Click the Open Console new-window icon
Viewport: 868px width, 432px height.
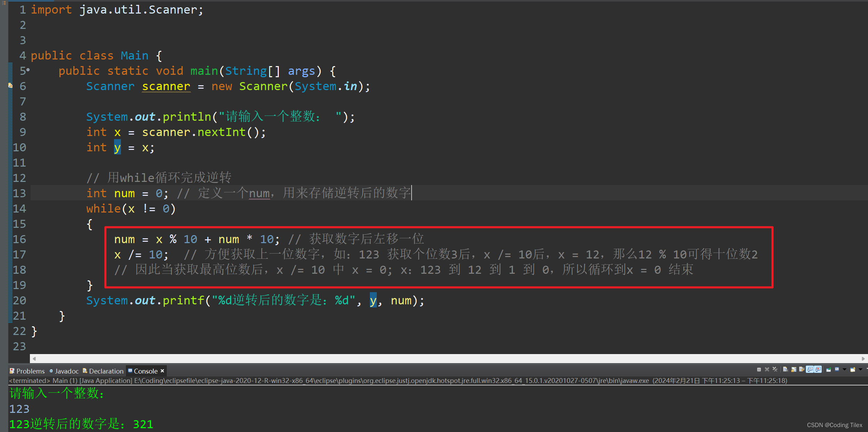click(x=852, y=369)
